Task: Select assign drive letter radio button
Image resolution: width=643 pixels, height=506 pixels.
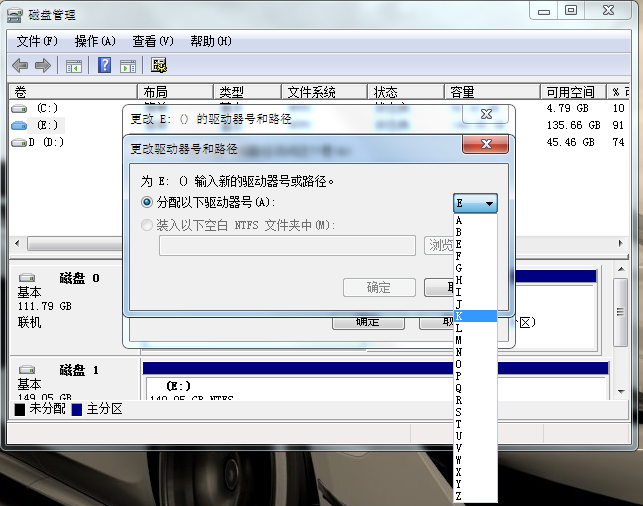Action: click(146, 202)
